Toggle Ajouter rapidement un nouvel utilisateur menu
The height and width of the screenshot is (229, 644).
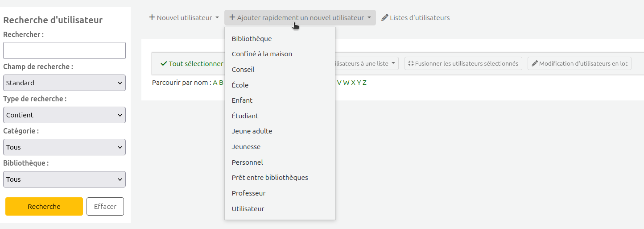(300, 18)
